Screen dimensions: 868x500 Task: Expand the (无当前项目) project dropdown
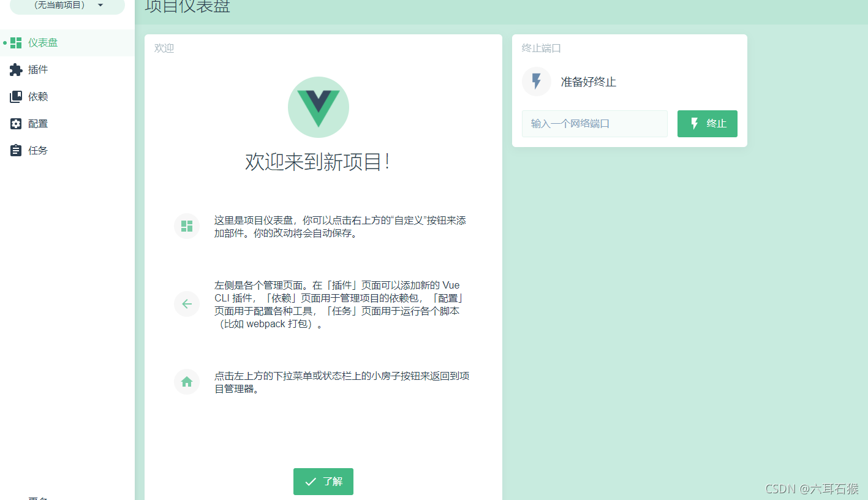(x=67, y=6)
